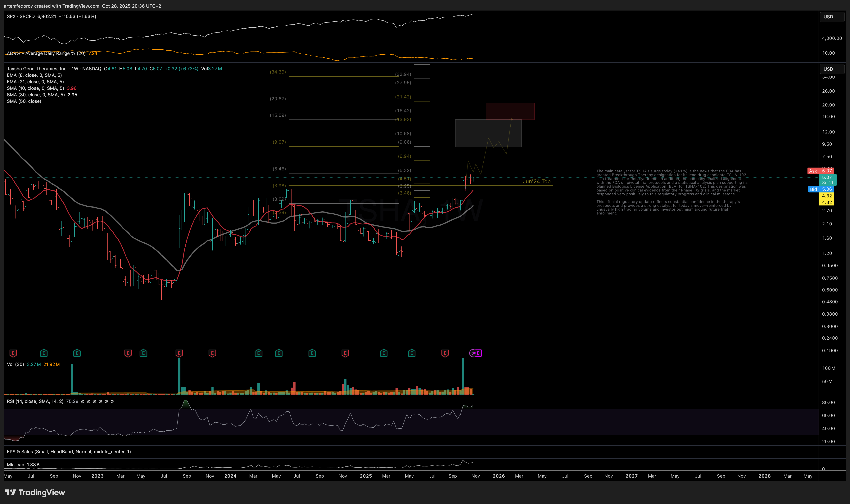Click the Mkt cap 1.38 B label
The image size is (850, 504).
click(23, 465)
